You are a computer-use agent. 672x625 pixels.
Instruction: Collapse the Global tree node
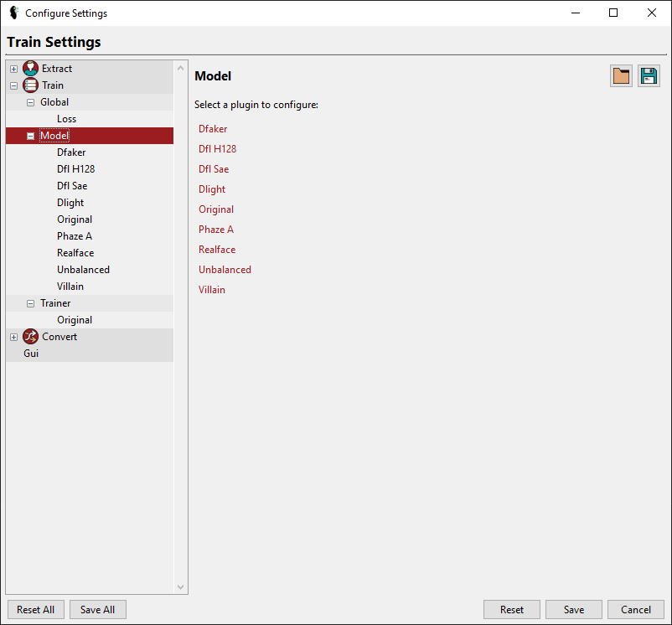(30, 102)
